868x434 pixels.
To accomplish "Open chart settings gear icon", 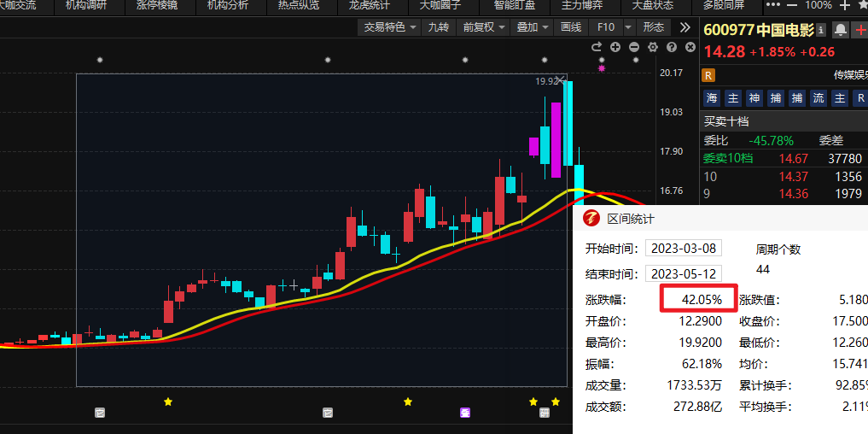I will pyautogui.click(x=653, y=47).
